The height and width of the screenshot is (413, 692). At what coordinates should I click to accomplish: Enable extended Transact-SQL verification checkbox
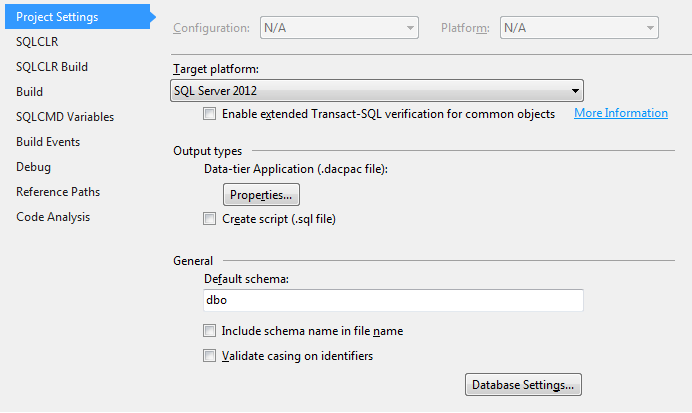tap(209, 114)
